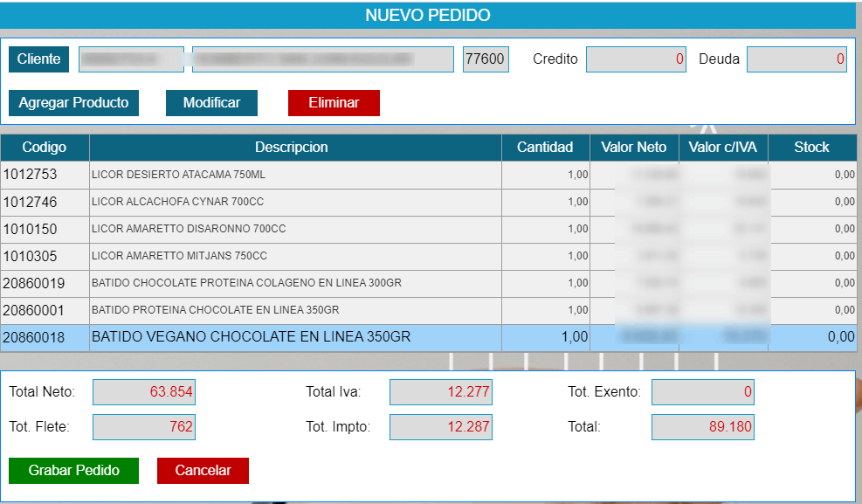This screenshot has height=504, width=862.
Task: Click the NUEVO PEDIDO title bar
Action: [x=428, y=16]
